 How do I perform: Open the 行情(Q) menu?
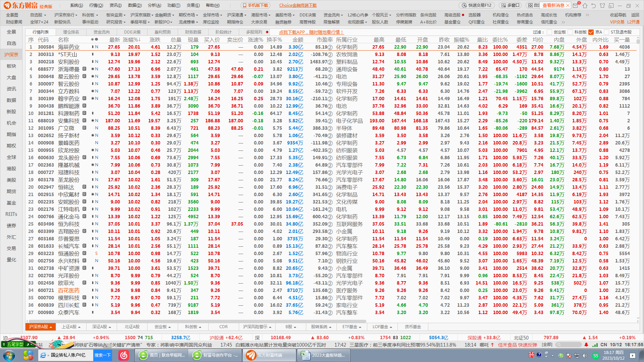[x=96, y=5]
